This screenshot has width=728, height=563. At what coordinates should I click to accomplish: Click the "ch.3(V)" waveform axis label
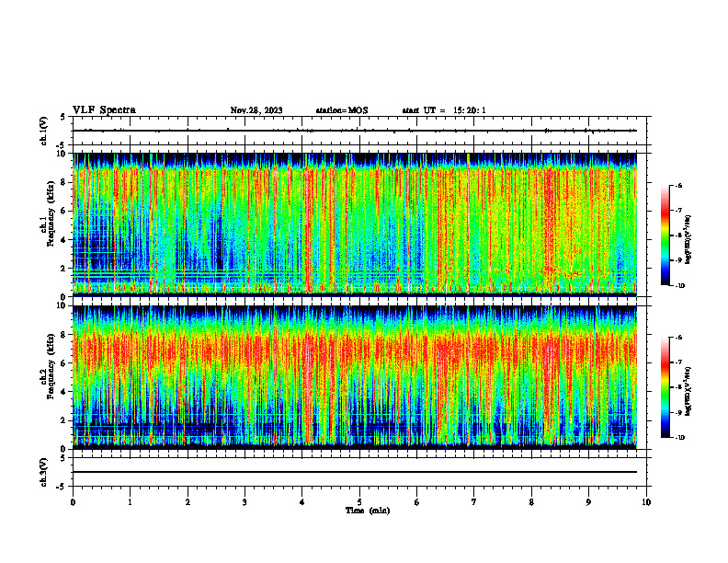[x=44, y=472]
